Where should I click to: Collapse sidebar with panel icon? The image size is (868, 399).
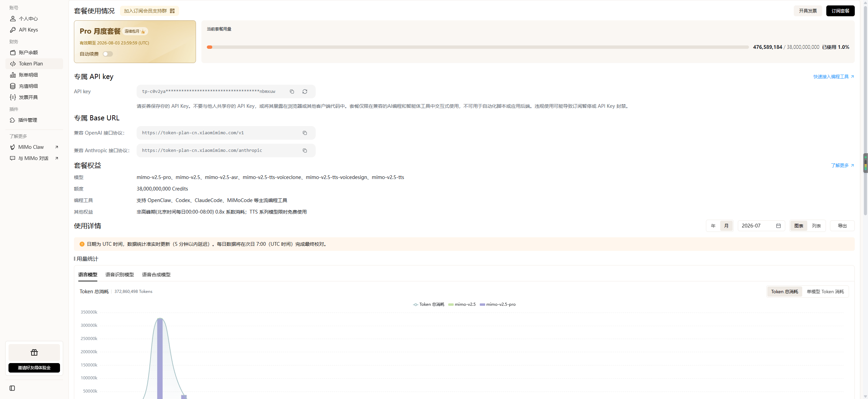12,388
